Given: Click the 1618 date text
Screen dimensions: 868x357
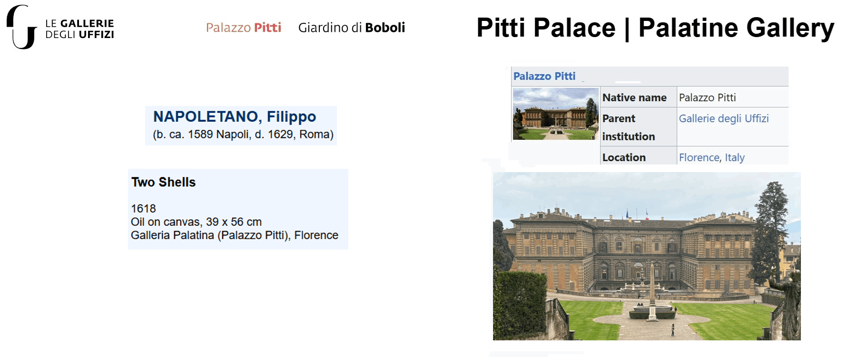Looking at the screenshot, I should (x=143, y=209).
